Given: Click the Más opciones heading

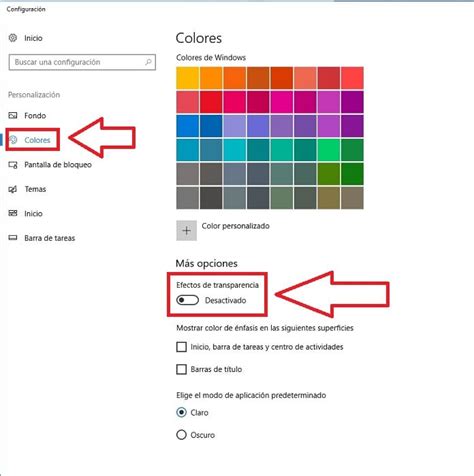Looking at the screenshot, I should click(207, 263).
